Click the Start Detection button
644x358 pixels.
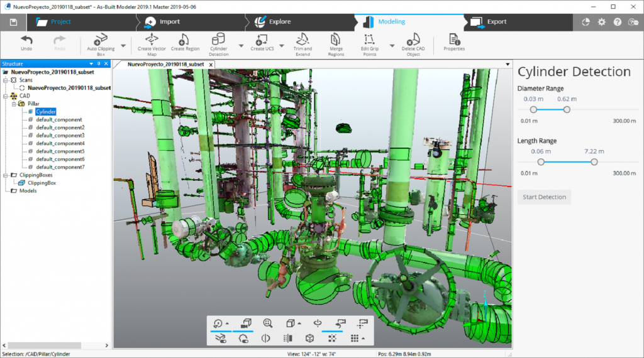tap(544, 197)
